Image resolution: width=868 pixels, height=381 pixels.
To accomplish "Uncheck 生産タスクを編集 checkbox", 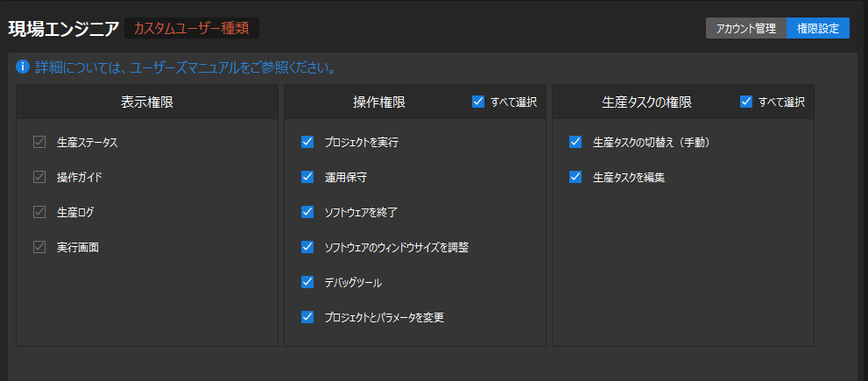I will pos(575,177).
